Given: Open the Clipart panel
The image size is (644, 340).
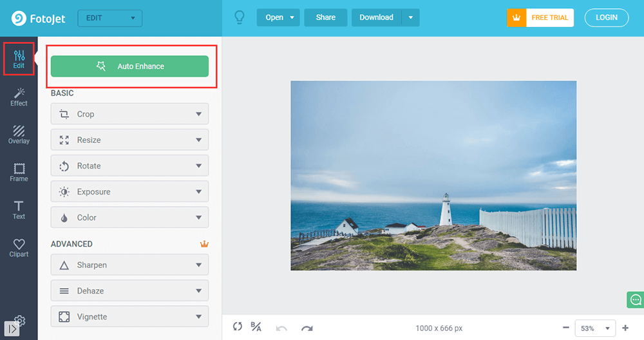Looking at the screenshot, I should pyautogui.click(x=19, y=248).
